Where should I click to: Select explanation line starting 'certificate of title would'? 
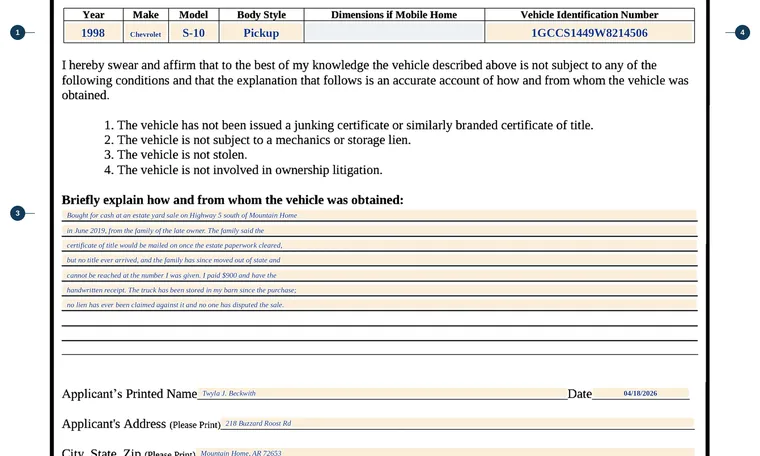(379, 245)
